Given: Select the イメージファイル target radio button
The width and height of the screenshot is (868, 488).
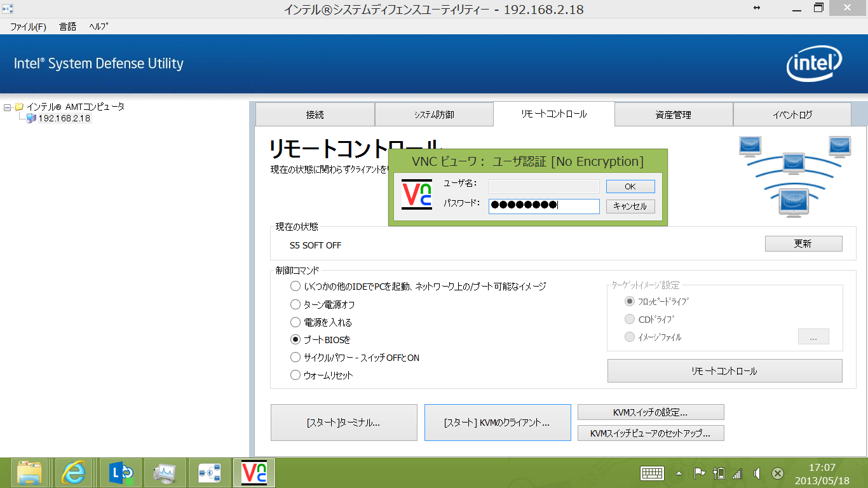Looking at the screenshot, I should (x=630, y=337).
